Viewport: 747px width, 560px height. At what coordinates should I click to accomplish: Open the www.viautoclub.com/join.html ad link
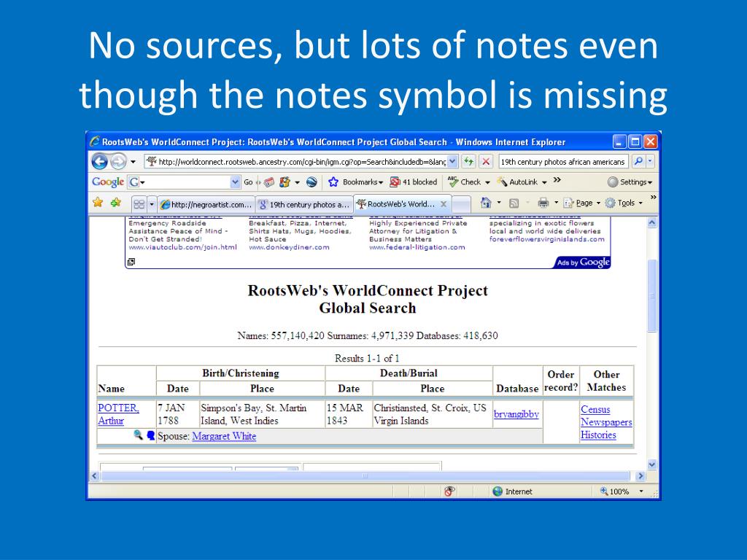click(x=182, y=247)
